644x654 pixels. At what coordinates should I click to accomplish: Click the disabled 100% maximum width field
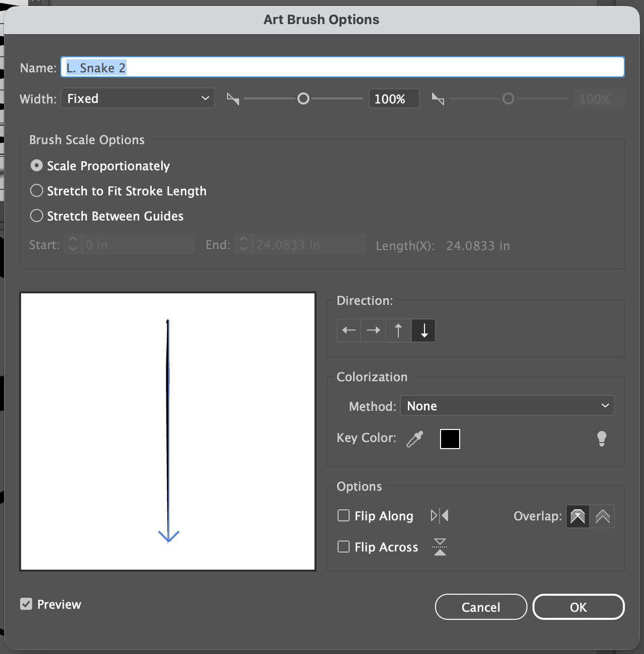tap(599, 99)
